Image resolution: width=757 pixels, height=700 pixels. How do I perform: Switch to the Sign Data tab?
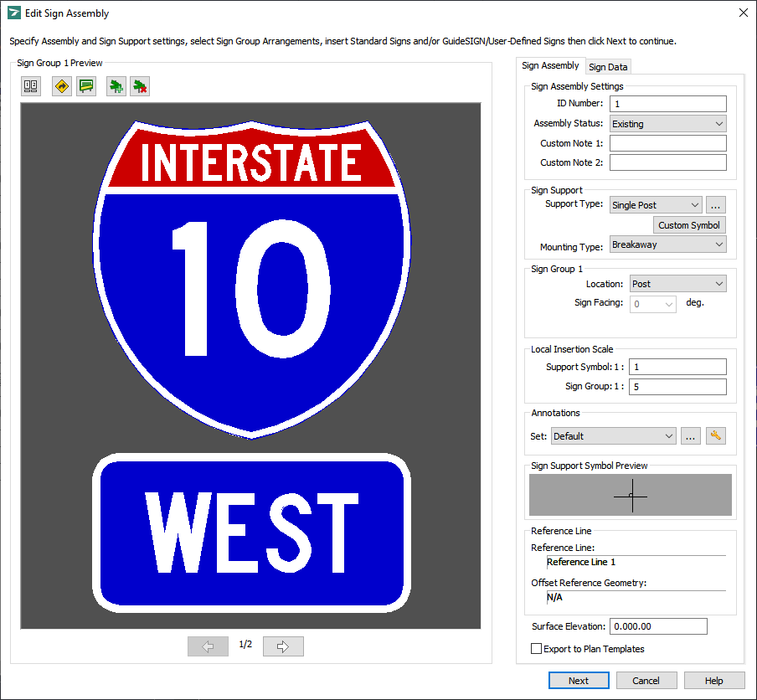[608, 67]
